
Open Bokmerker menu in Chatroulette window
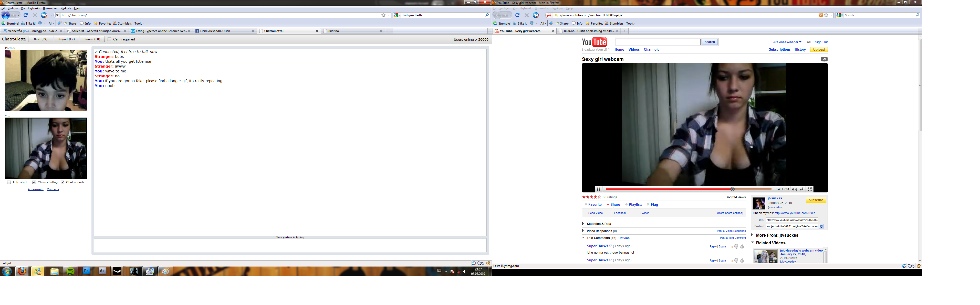50,8
